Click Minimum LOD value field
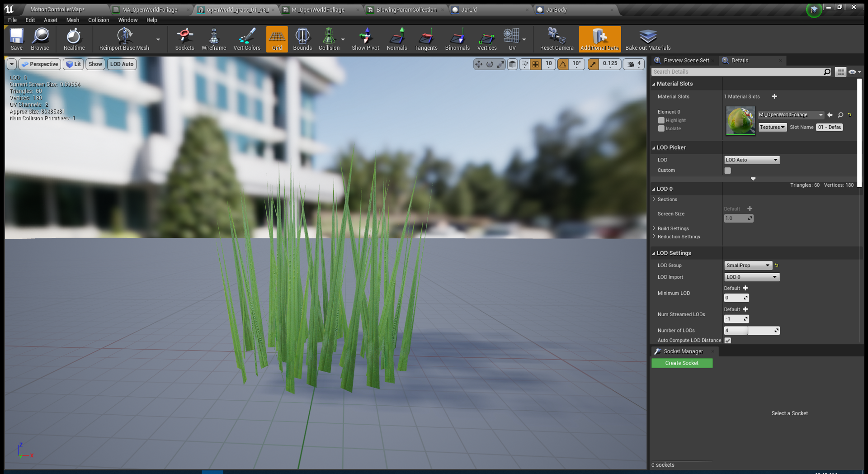The height and width of the screenshot is (474, 868). click(x=736, y=298)
